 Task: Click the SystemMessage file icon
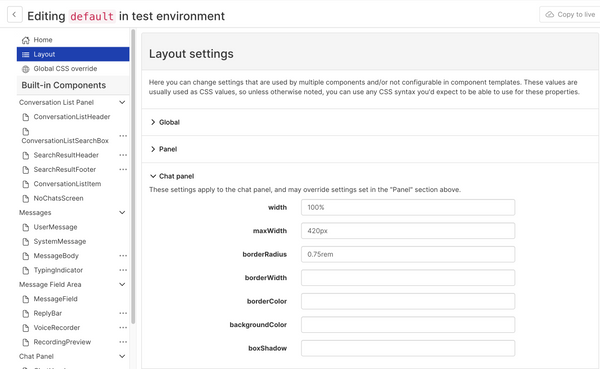coord(26,242)
